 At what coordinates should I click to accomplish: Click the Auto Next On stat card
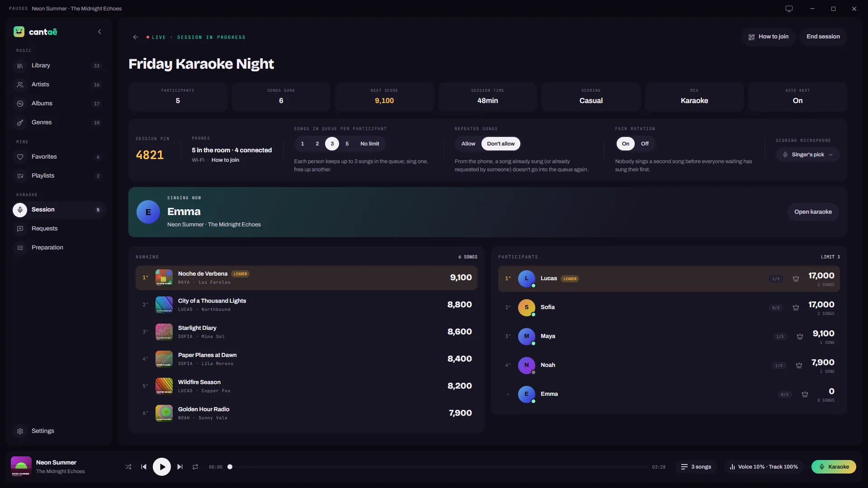point(797,97)
